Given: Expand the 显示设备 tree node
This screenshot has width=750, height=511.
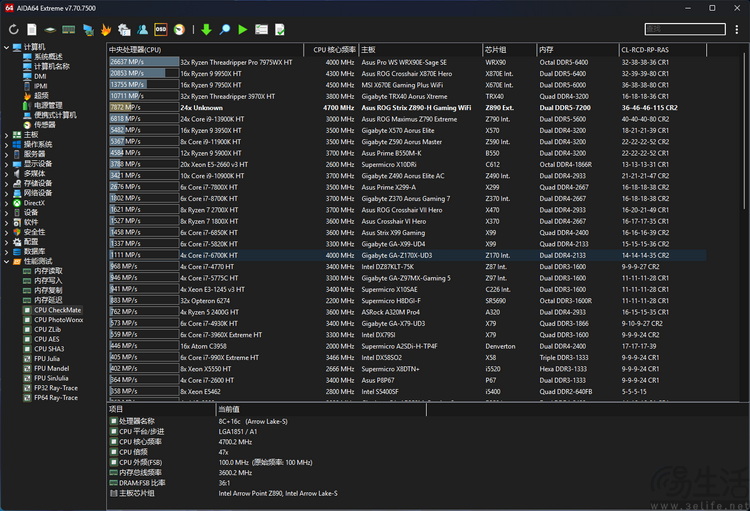Looking at the screenshot, I should click(x=6, y=164).
